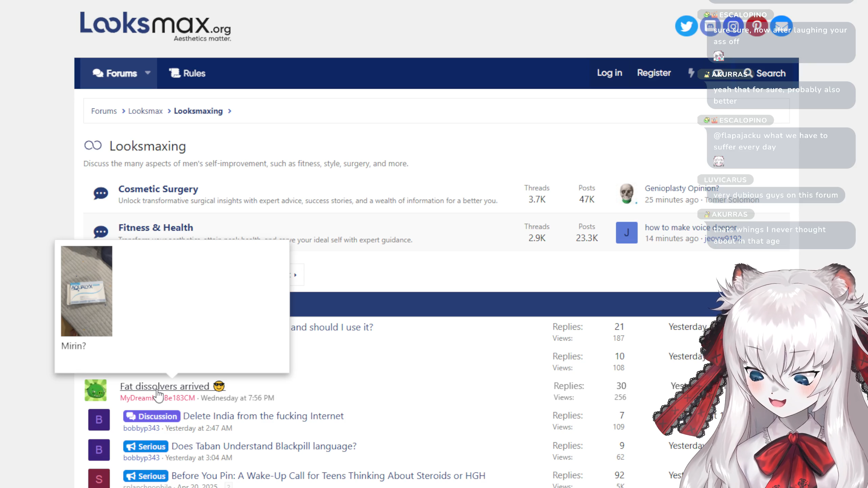
Task: Click the next page arrow button
Action: coord(296,275)
